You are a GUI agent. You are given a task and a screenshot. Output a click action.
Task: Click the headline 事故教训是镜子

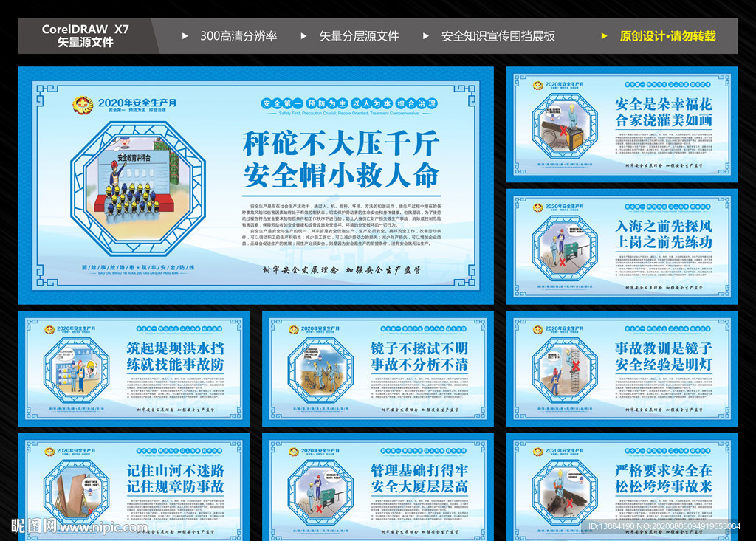[664, 348]
